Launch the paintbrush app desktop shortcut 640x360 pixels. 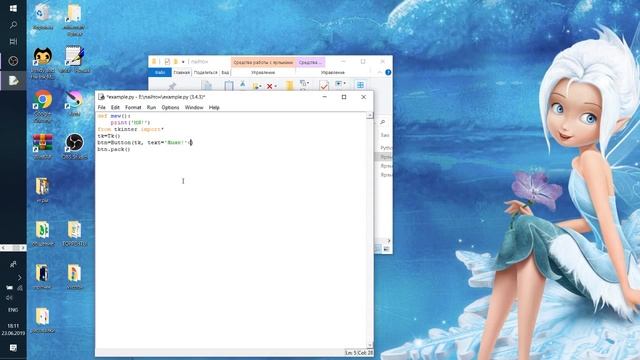[74, 103]
